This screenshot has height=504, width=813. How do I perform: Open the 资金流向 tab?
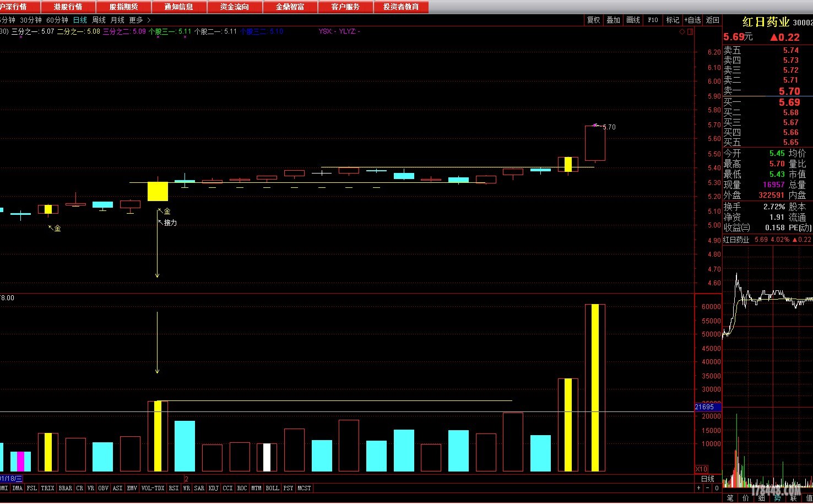(235, 7)
